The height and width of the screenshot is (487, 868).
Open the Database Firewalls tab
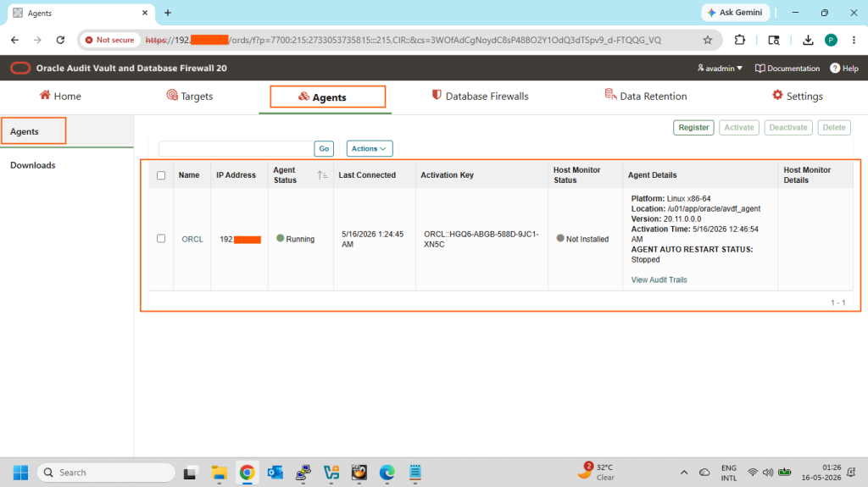coord(480,97)
